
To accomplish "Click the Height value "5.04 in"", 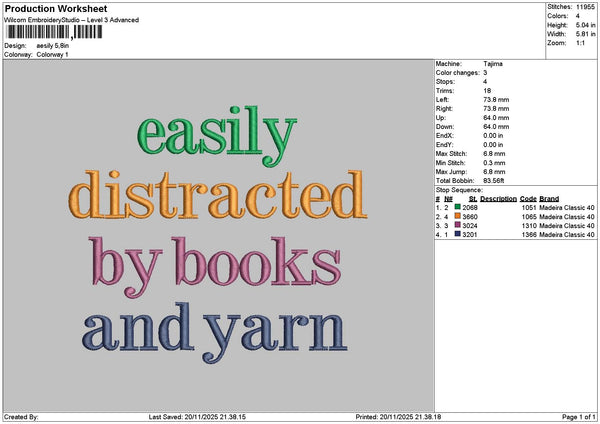I will tap(585, 25).
